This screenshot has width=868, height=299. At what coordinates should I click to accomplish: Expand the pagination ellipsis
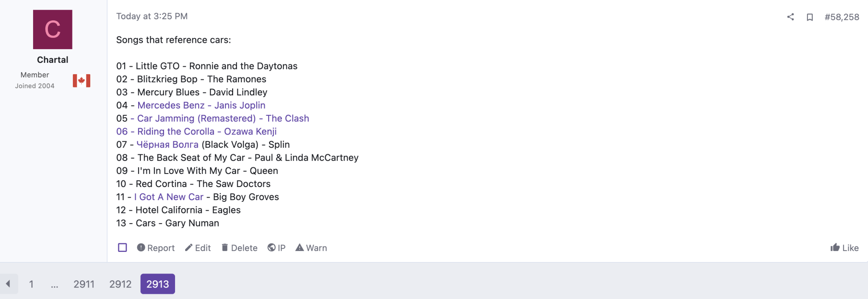pos(55,284)
